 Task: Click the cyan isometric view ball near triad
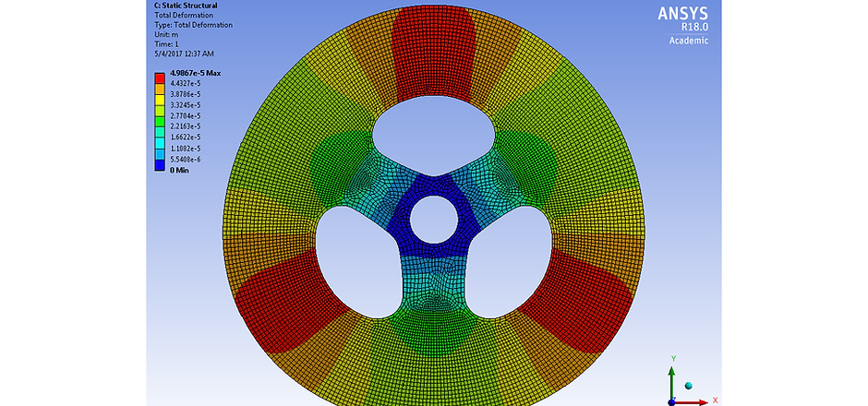point(689,386)
